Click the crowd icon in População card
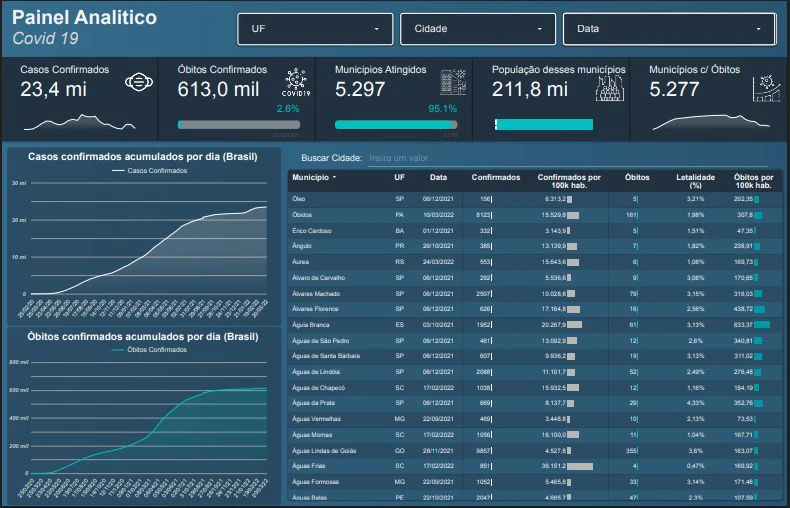The width and height of the screenshot is (790, 508). (610, 89)
